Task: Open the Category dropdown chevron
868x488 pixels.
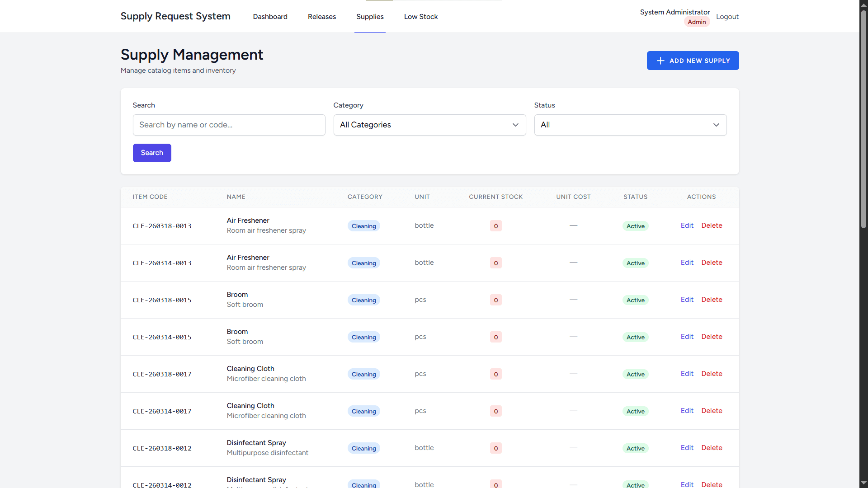Action: [x=515, y=125]
